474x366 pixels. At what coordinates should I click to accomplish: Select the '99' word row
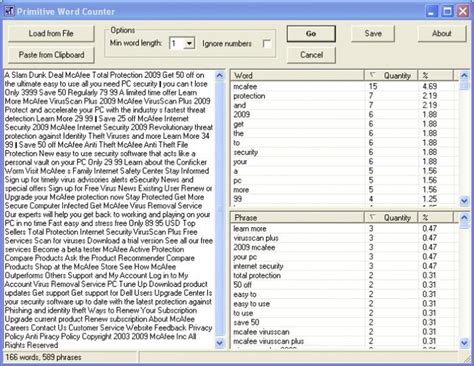coord(345,199)
